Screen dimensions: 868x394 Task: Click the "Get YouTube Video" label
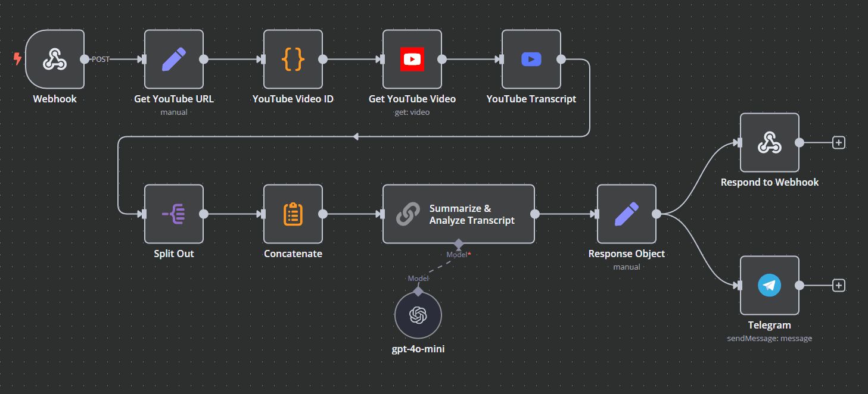[x=412, y=99]
